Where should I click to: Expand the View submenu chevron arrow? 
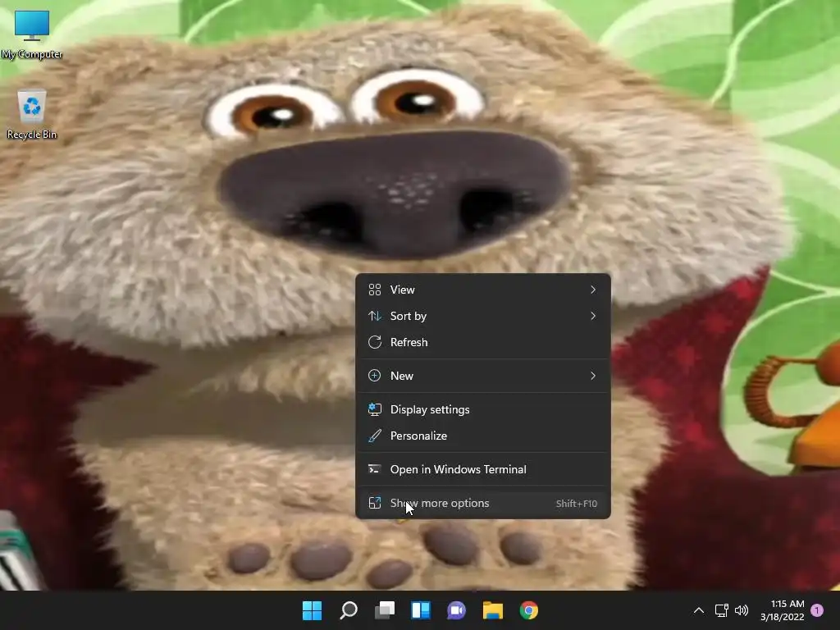593,290
